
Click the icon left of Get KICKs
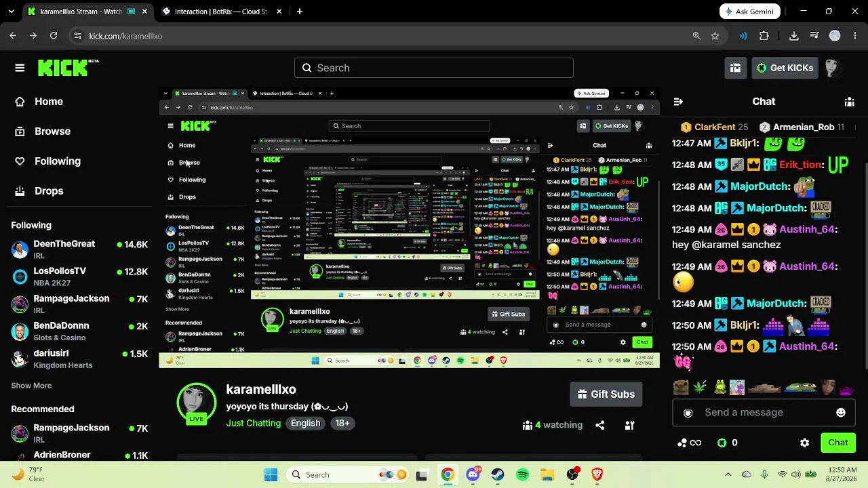tap(736, 68)
